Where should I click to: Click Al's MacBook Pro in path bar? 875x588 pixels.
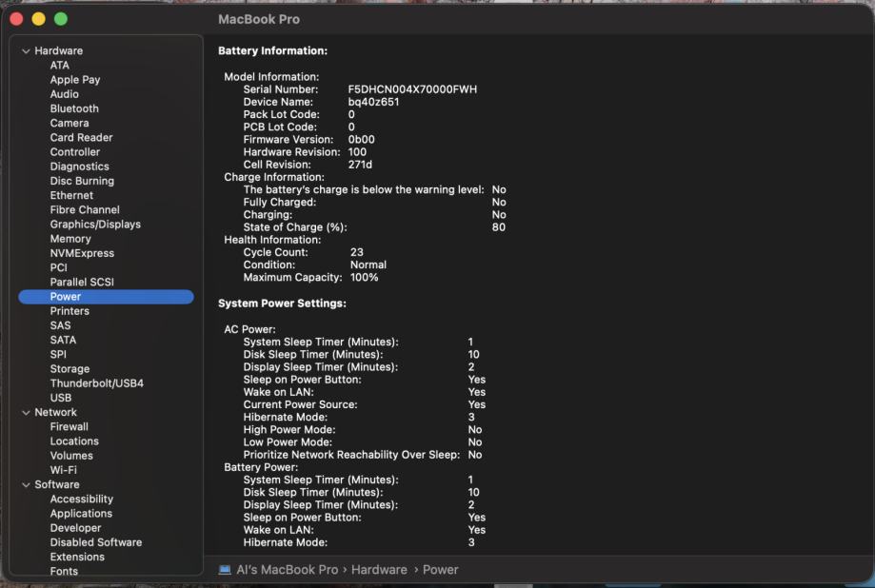pos(287,570)
